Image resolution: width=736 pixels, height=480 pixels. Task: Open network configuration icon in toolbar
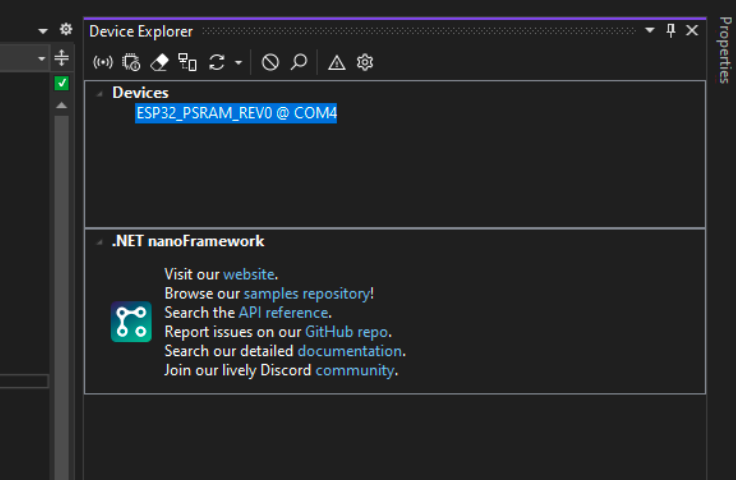(187, 62)
